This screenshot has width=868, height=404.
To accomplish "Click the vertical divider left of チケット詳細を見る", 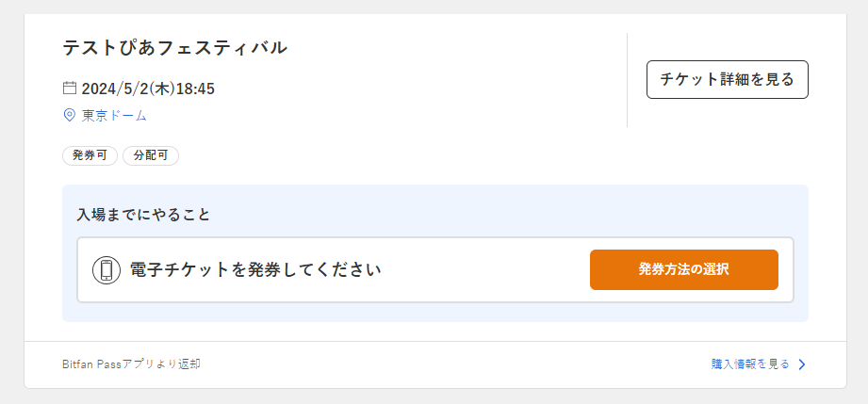I will click(627, 80).
